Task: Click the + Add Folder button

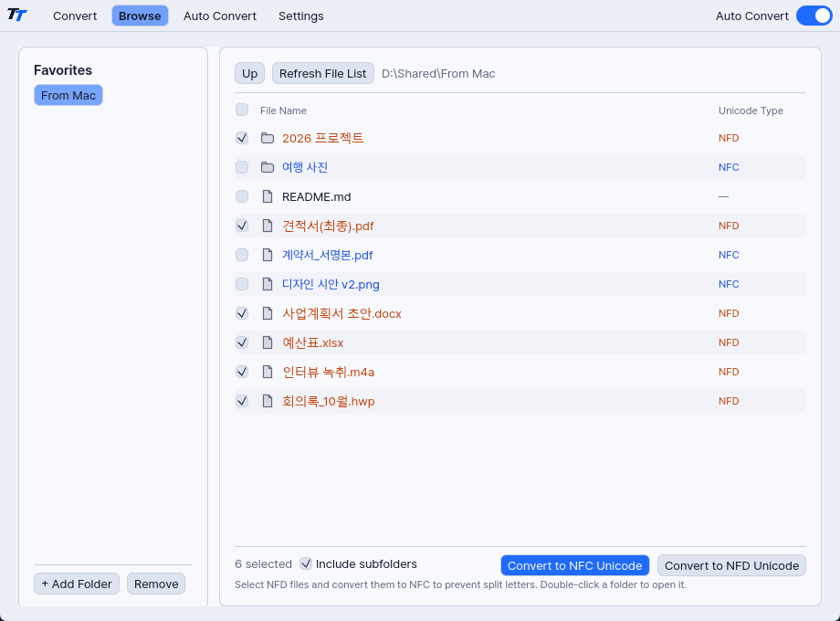Action: point(77,584)
